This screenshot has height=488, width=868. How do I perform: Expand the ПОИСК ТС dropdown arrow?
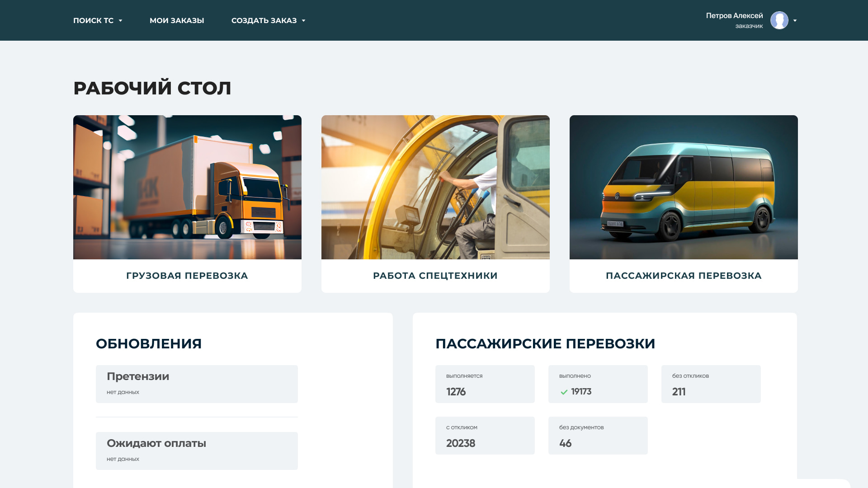click(120, 21)
